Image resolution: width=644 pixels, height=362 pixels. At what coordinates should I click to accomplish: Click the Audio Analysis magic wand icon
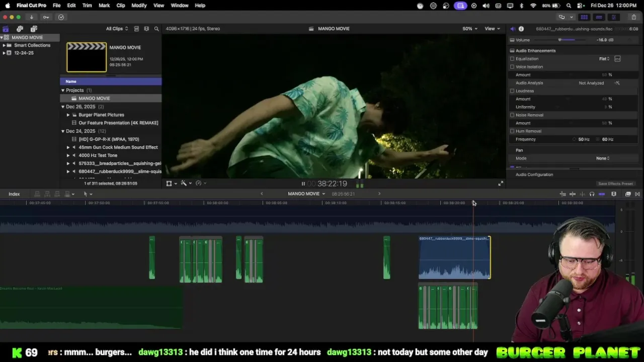click(617, 83)
